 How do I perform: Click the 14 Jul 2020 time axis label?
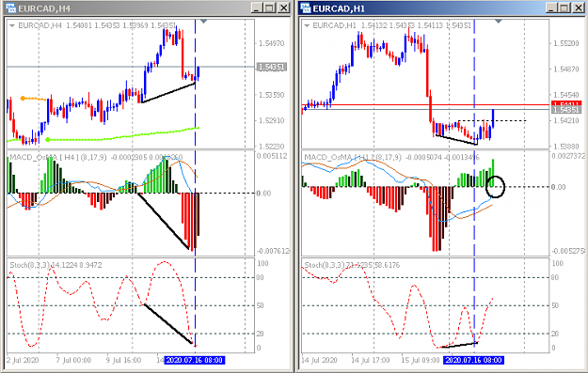[x=319, y=360]
